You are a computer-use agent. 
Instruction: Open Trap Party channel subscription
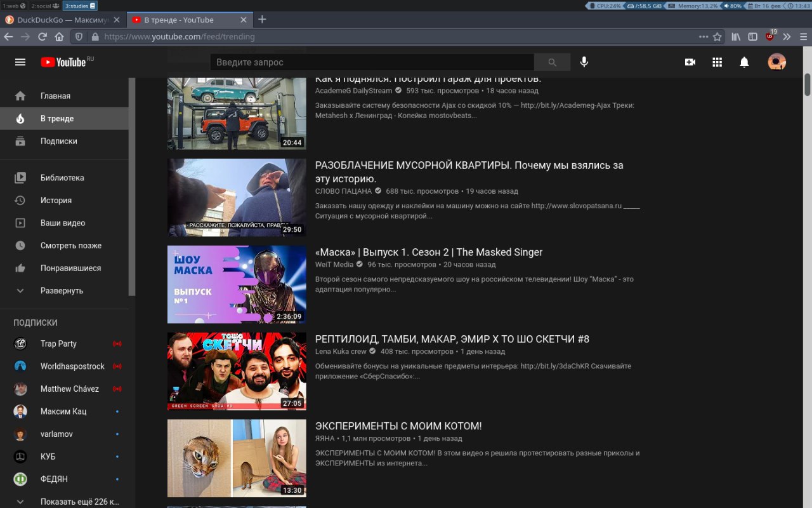click(x=64, y=344)
